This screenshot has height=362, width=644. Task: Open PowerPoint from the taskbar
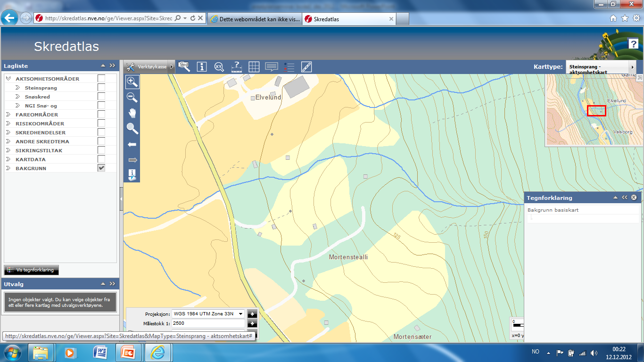pyautogui.click(x=127, y=353)
